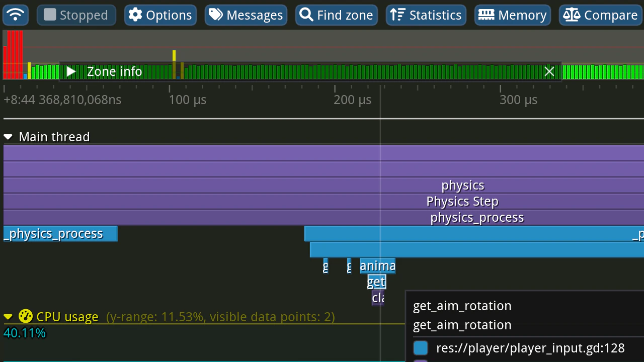Show the Statistics window
The height and width of the screenshot is (362, 644).
(426, 15)
